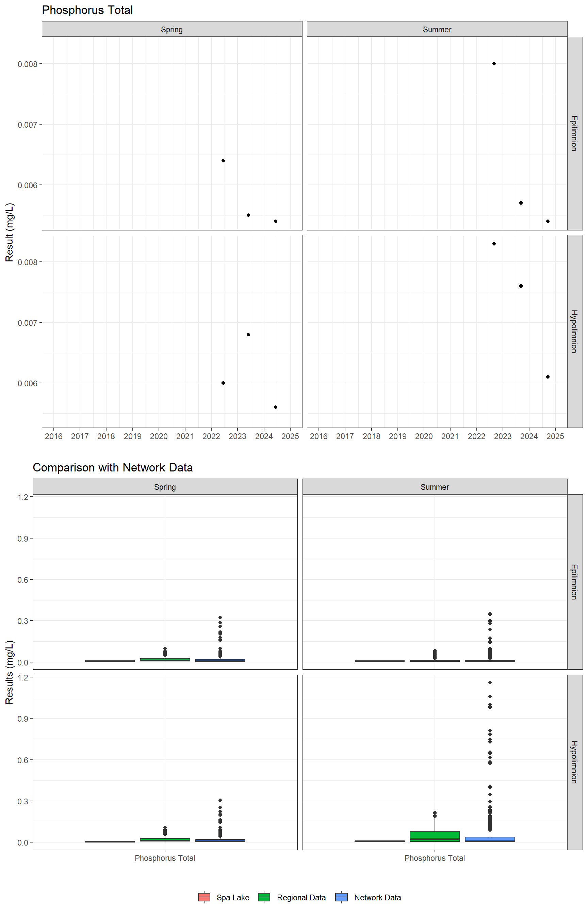Image resolution: width=588 pixels, height=915 pixels.
Task: Click the Spring facet header in comparison chart
Action: [x=165, y=487]
